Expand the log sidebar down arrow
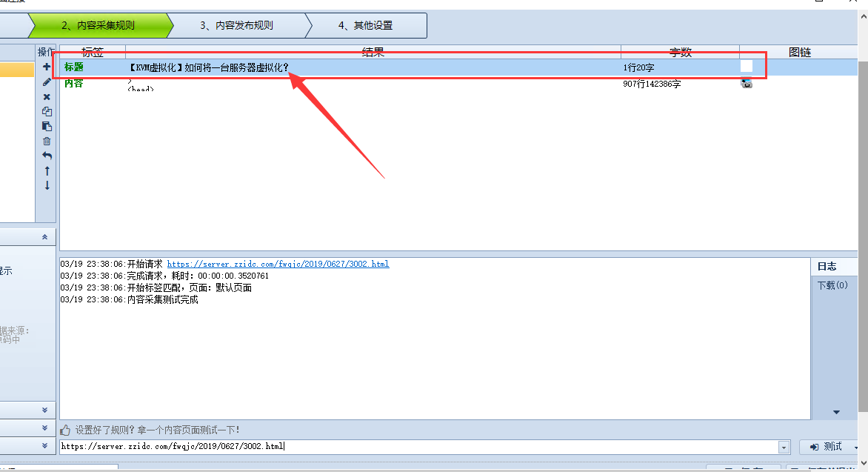 point(836,412)
